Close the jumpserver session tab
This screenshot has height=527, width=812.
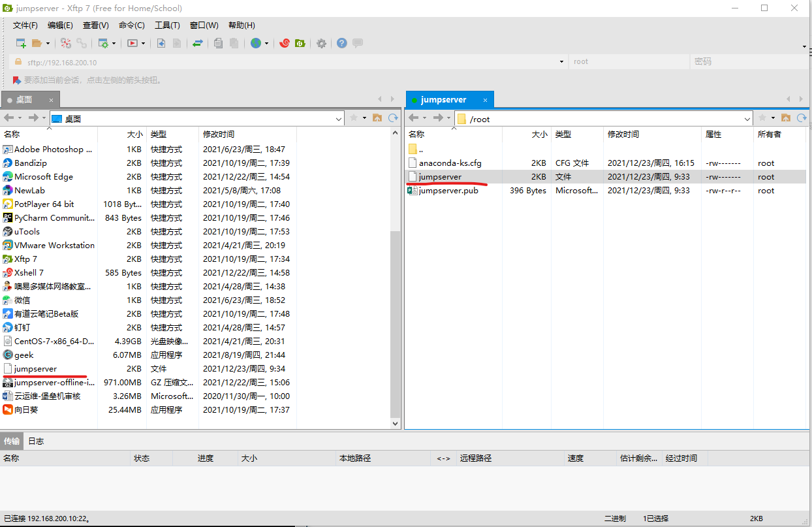[x=485, y=100]
